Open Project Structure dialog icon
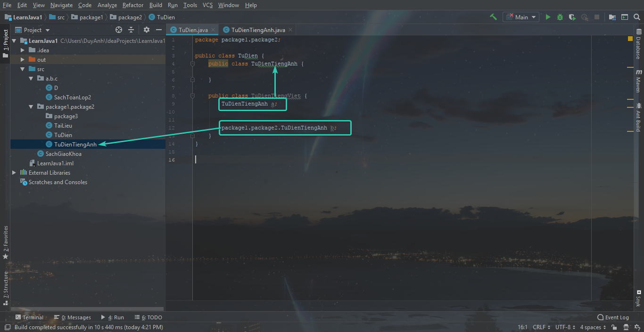644x332 pixels. (x=612, y=17)
